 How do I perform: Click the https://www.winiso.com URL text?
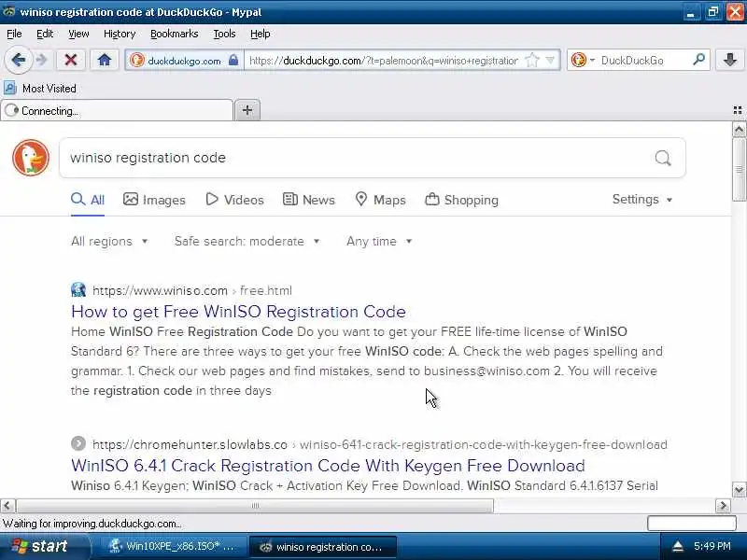click(160, 290)
